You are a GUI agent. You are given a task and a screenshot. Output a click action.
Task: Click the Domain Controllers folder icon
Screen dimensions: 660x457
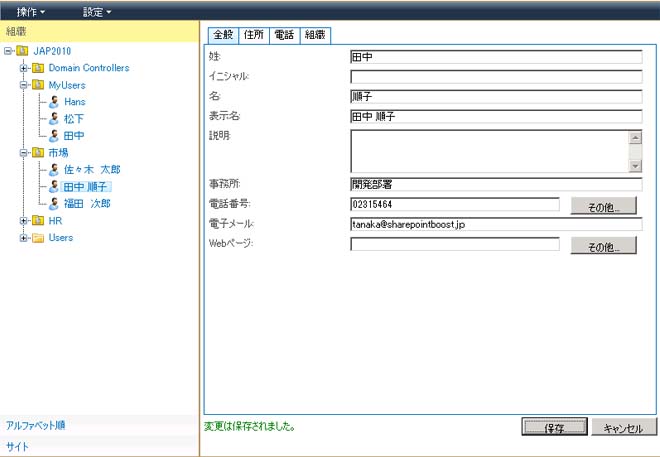click(x=38, y=68)
